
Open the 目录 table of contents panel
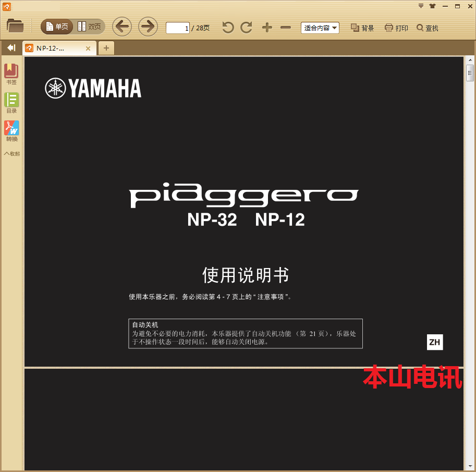[11, 103]
